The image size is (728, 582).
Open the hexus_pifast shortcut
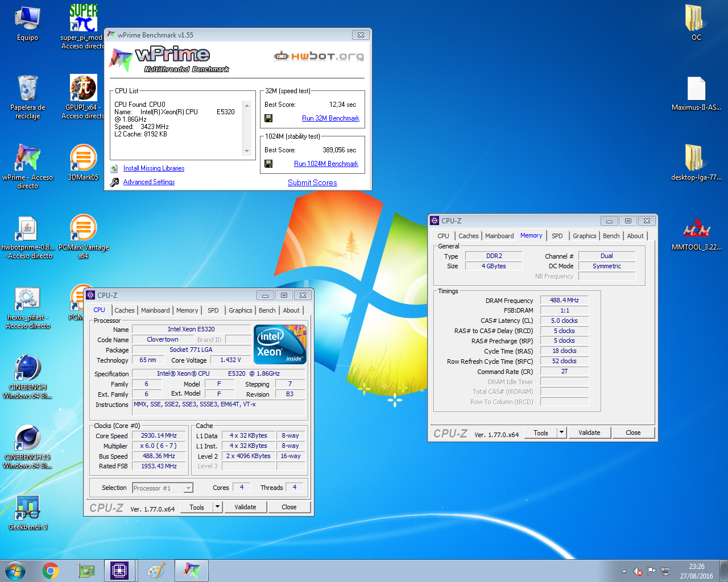[x=27, y=307]
